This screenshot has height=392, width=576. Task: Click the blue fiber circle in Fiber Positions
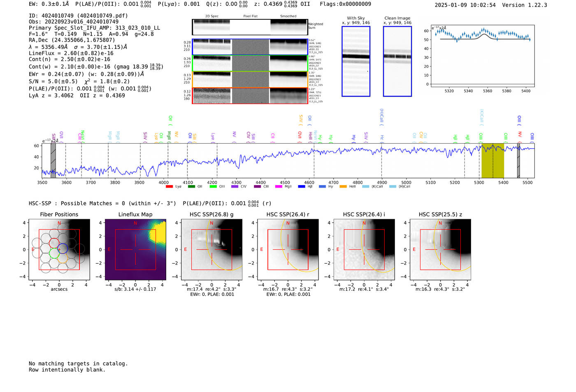tap(63, 248)
